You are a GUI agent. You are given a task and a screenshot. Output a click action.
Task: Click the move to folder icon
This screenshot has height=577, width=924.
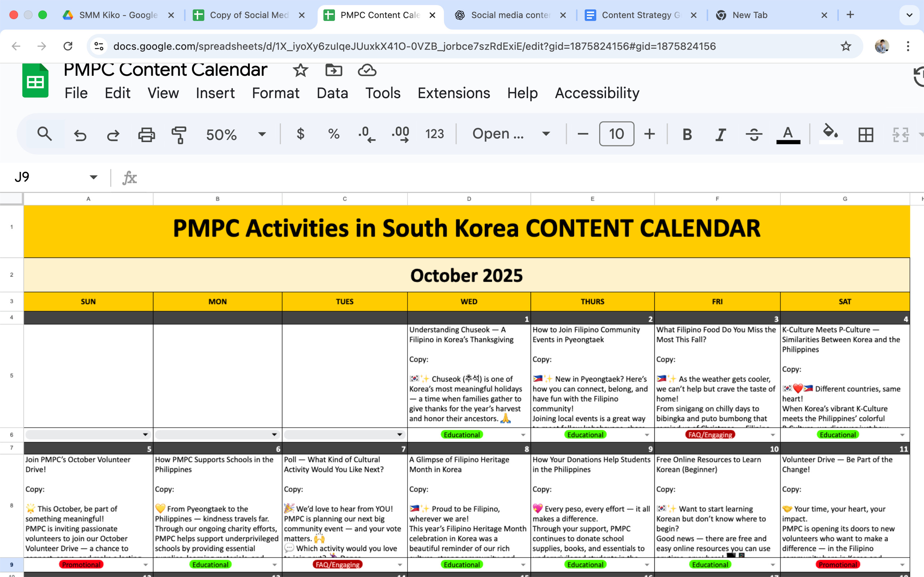point(334,70)
